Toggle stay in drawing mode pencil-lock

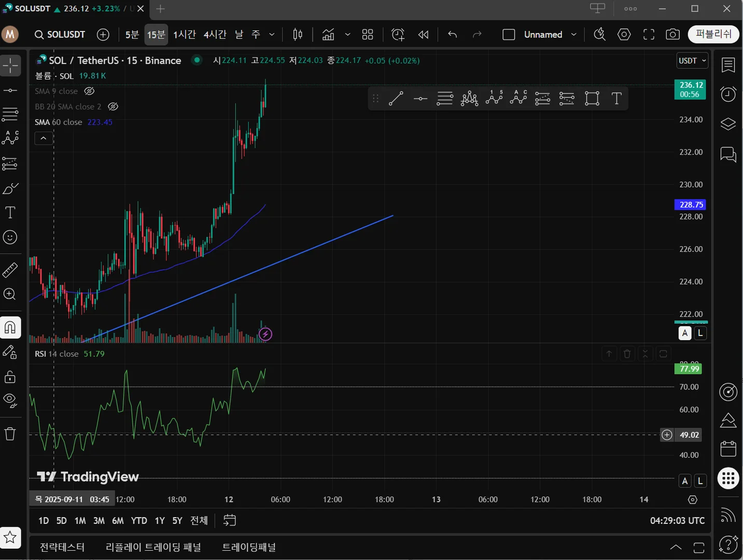10,352
